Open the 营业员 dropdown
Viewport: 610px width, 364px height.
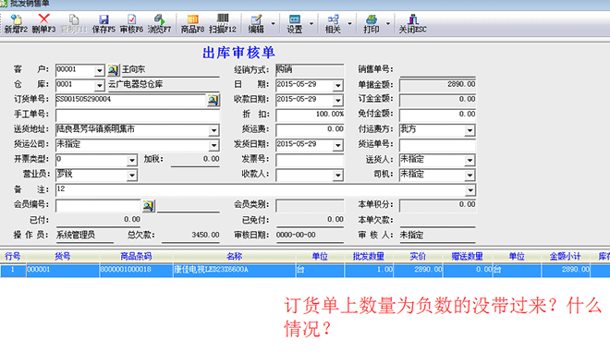pos(132,176)
